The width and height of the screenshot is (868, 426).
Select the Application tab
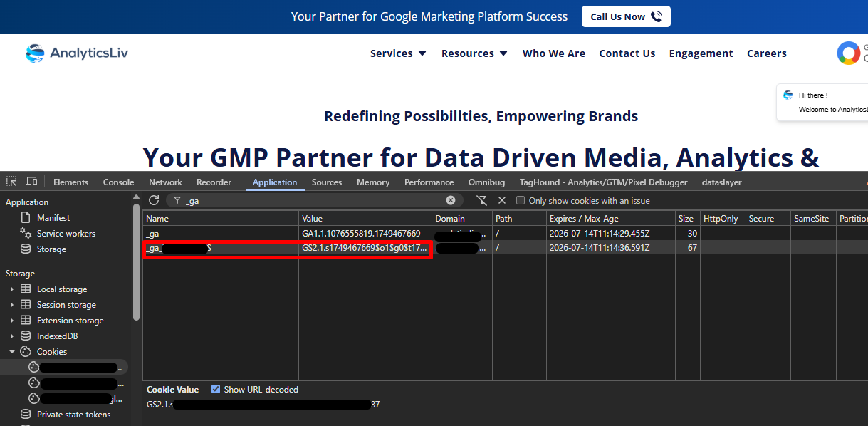[x=275, y=182]
